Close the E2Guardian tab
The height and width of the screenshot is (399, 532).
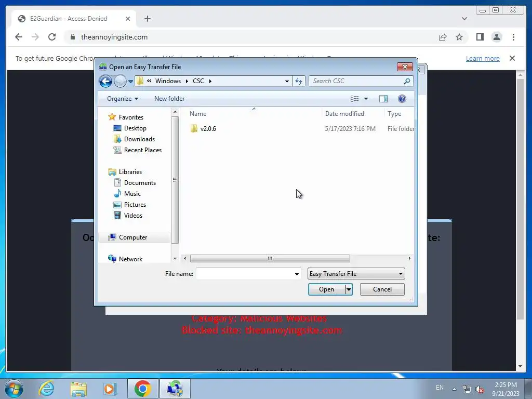[x=128, y=19]
